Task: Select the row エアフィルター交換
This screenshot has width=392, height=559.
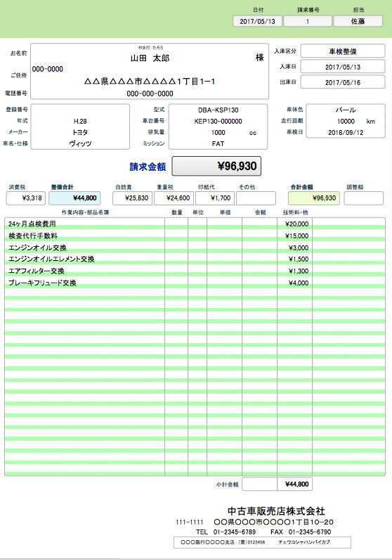Action: point(195,271)
